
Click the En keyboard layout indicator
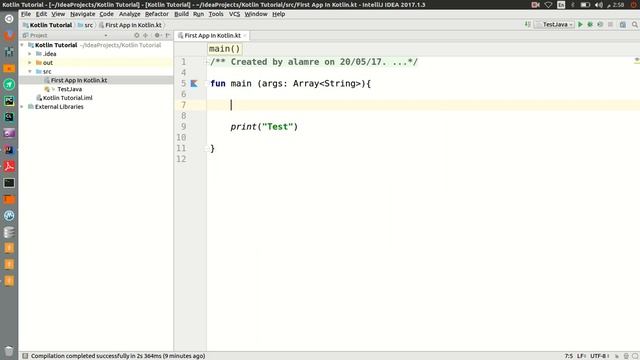coord(561,4)
